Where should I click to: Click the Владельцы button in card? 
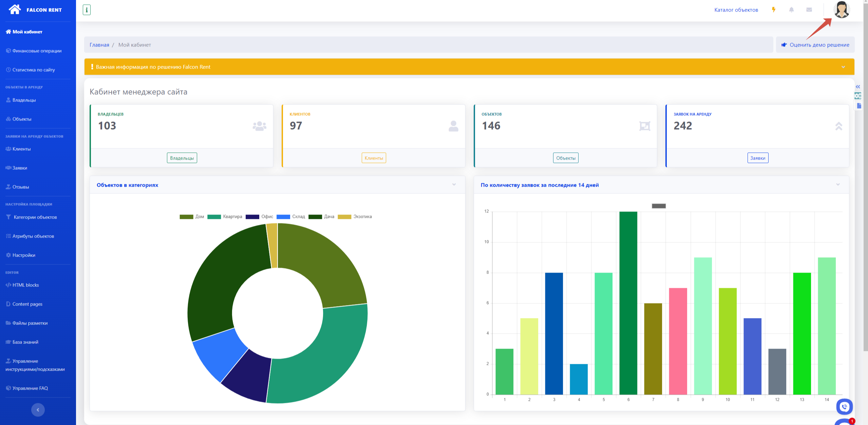tap(182, 158)
